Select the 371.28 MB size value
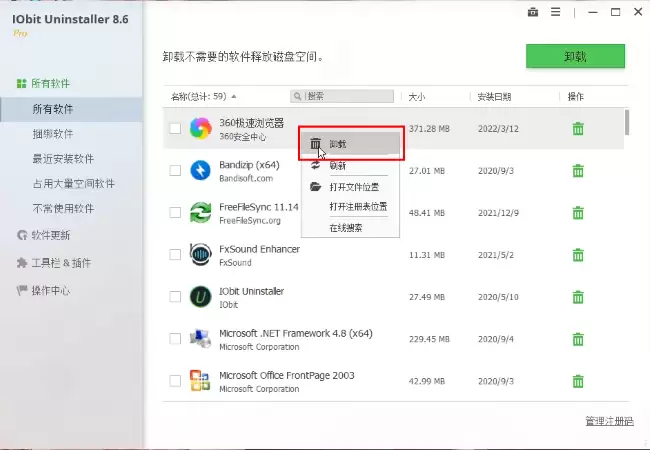Screen dimensions: 650x450 [429, 129]
